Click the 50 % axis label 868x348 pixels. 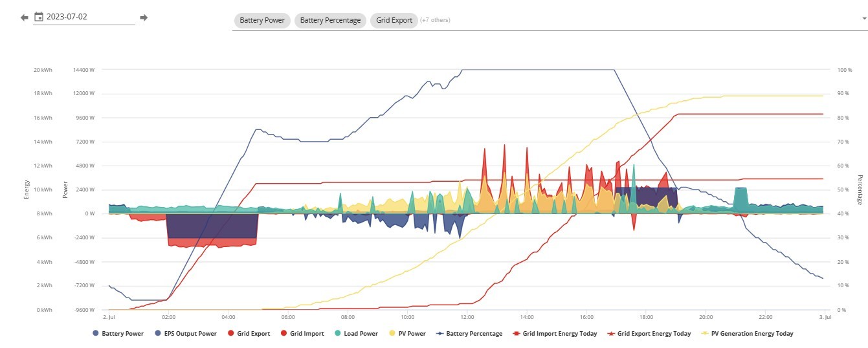(843, 190)
